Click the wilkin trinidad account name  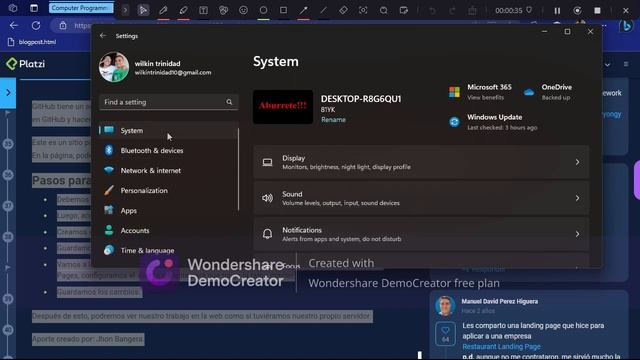point(158,64)
